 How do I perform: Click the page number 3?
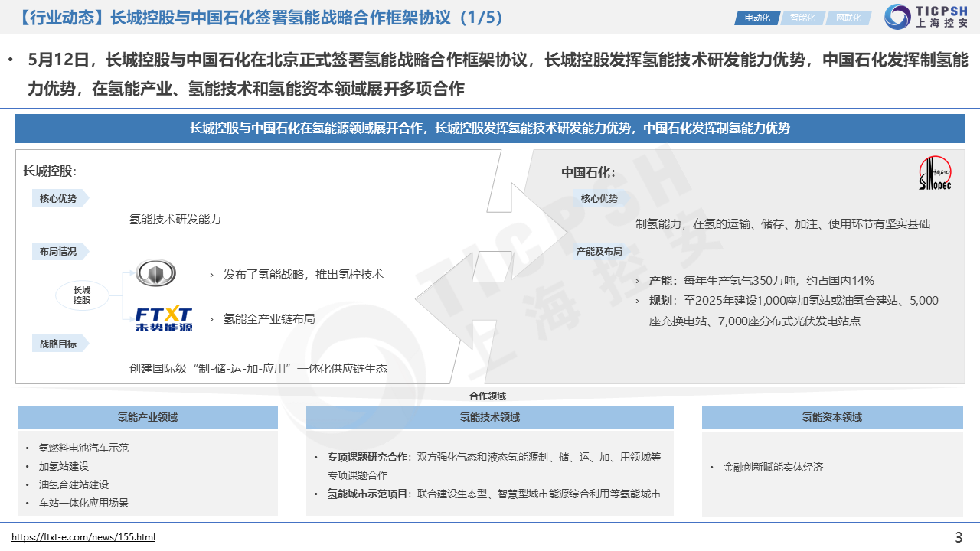coord(959,537)
